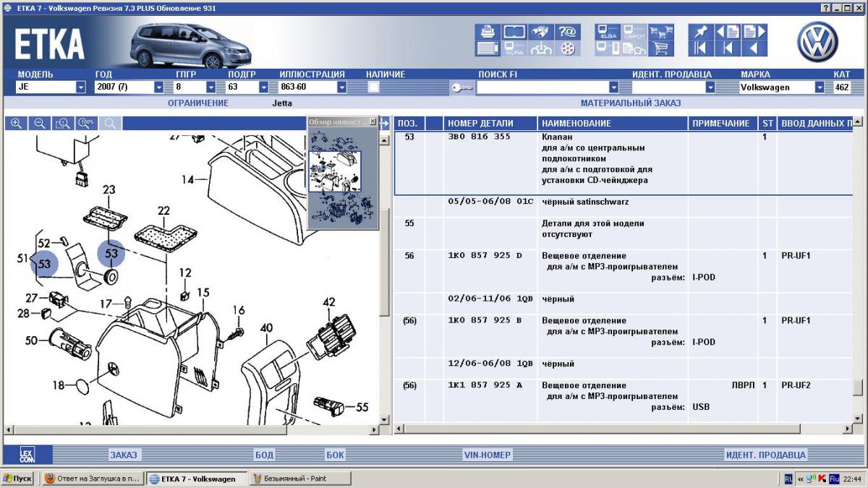Click the binoculars search icon

541,32
